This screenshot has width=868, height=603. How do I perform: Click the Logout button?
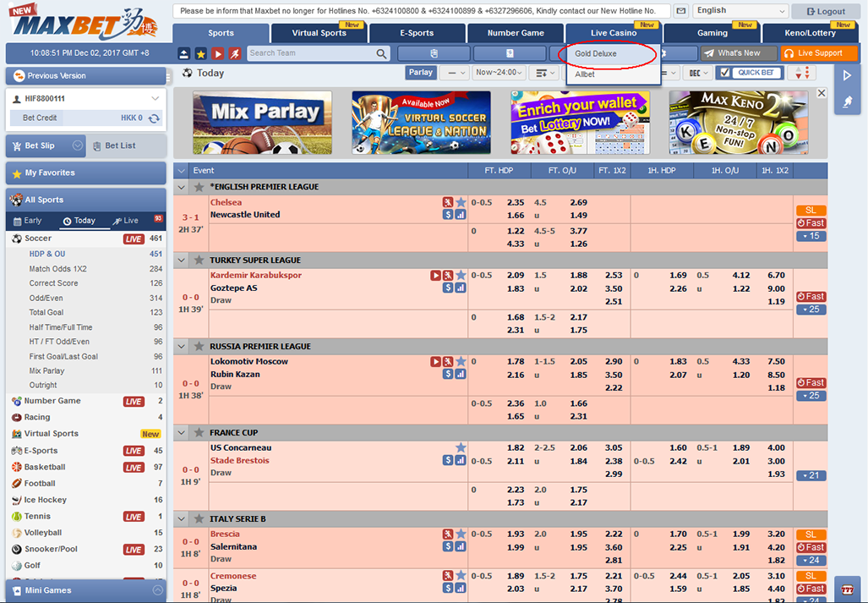coord(826,11)
